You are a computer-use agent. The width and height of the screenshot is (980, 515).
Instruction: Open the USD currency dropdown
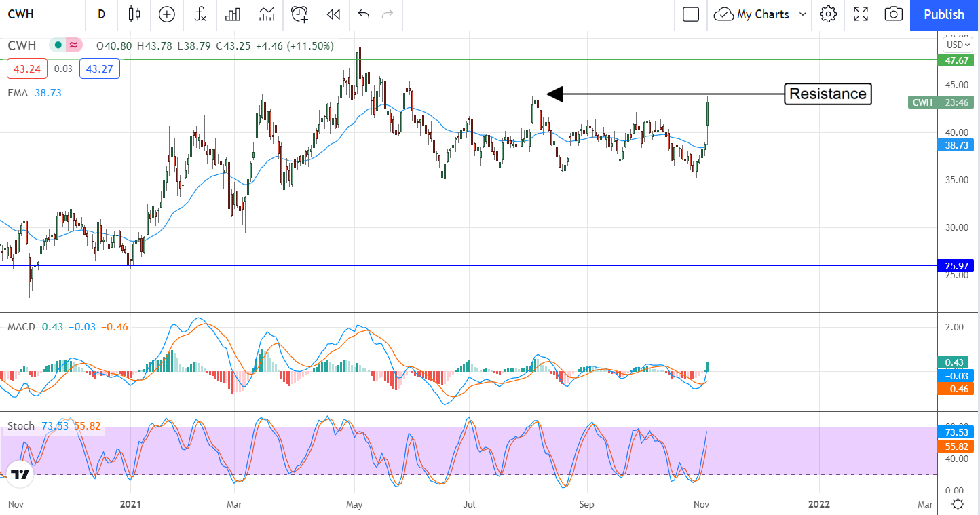coord(959,45)
